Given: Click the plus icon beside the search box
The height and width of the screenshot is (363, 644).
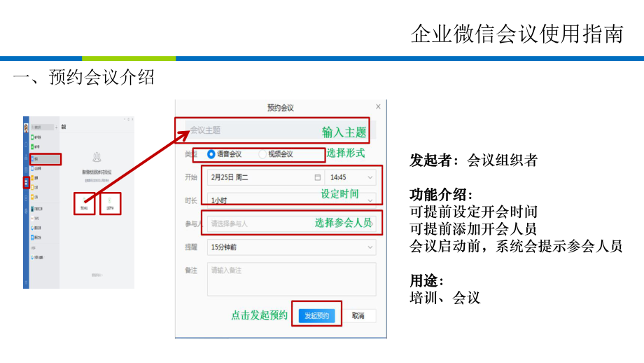Looking at the screenshot, I should pyautogui.click(x=56, y=127).
